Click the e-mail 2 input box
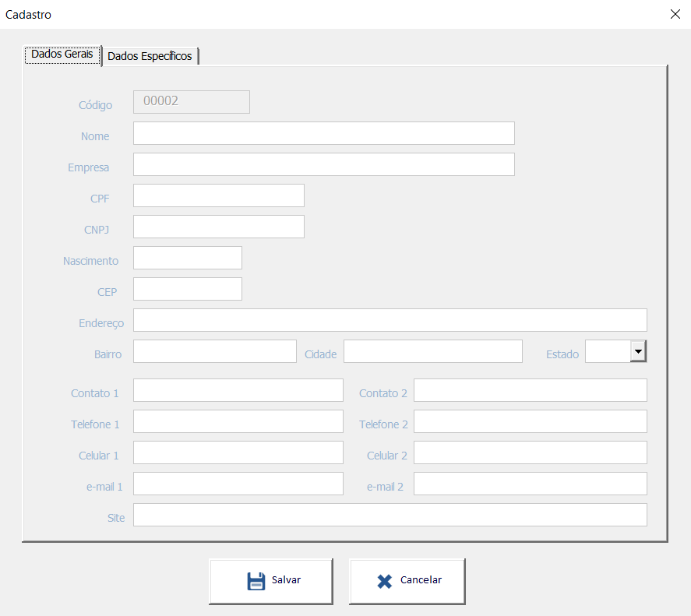Viewport: 691px width, 616px height. pyautogui.click(x=530, y=484)
